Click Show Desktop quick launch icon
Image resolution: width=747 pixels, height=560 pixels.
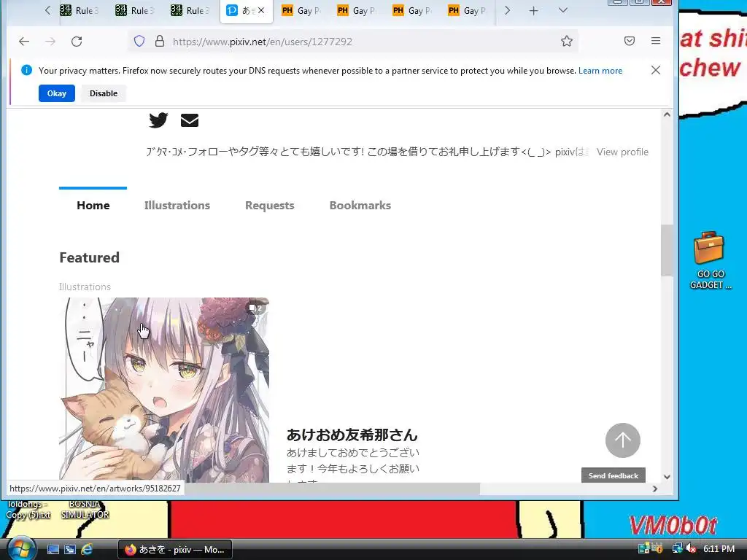point(53,549)
